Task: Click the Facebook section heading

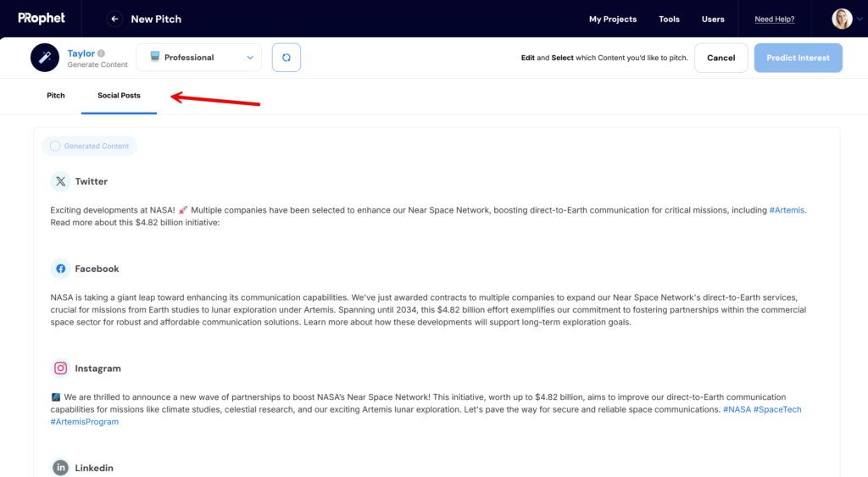Action: click(x=97, y=269)
